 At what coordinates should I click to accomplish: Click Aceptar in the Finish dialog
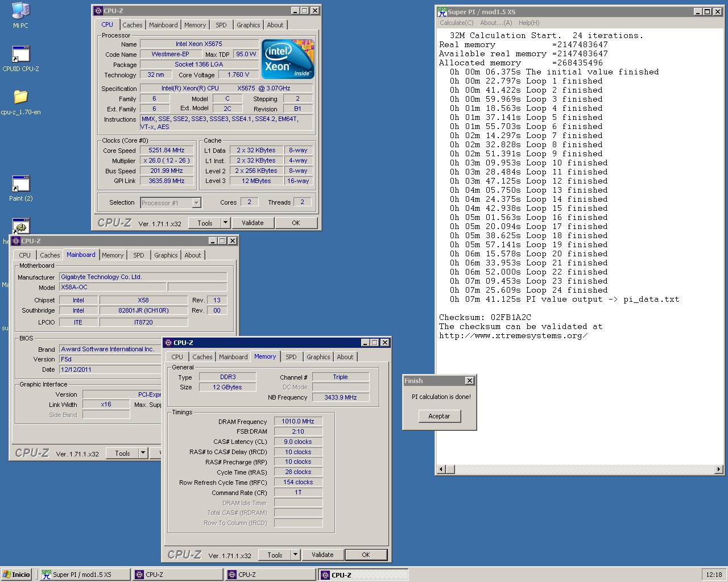pos(439,416)
